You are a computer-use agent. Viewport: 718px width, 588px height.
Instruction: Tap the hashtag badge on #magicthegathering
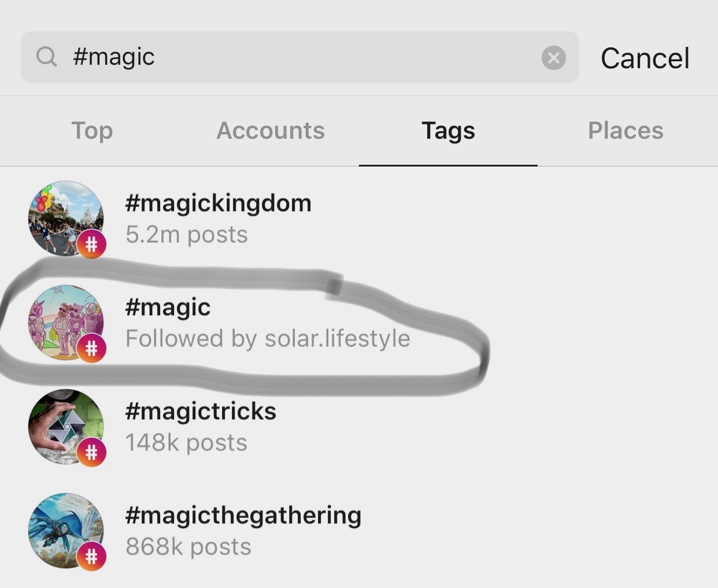(91, 556)
